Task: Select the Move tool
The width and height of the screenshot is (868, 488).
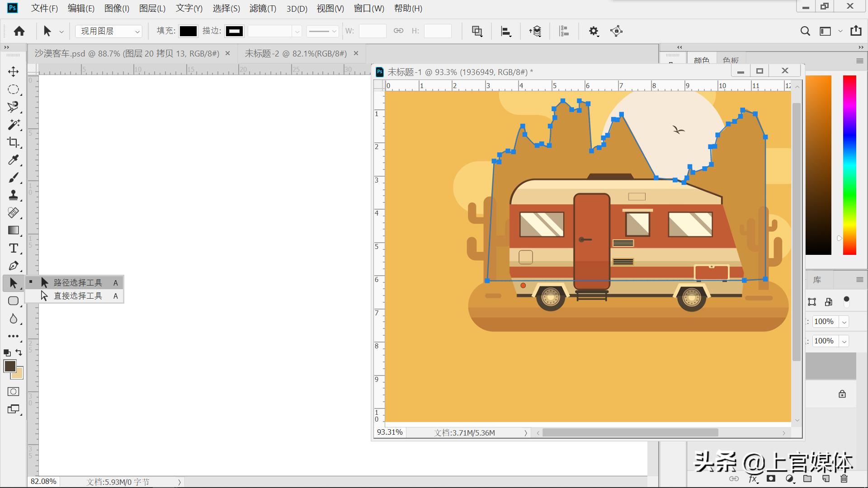Action: click(x=13, y=71)
